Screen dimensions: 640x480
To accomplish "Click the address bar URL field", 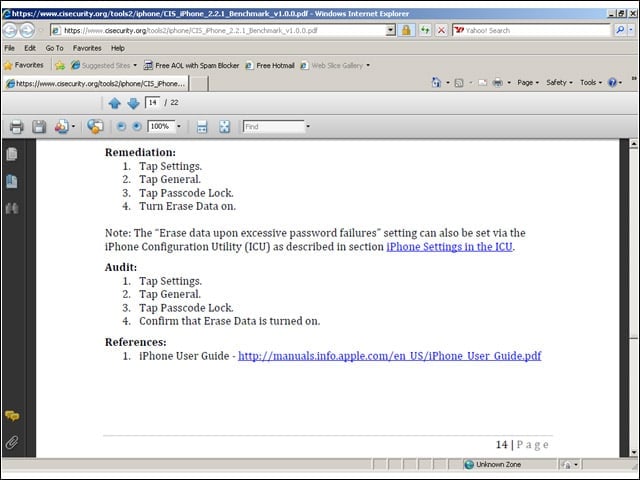I will (x=219, y=30).
